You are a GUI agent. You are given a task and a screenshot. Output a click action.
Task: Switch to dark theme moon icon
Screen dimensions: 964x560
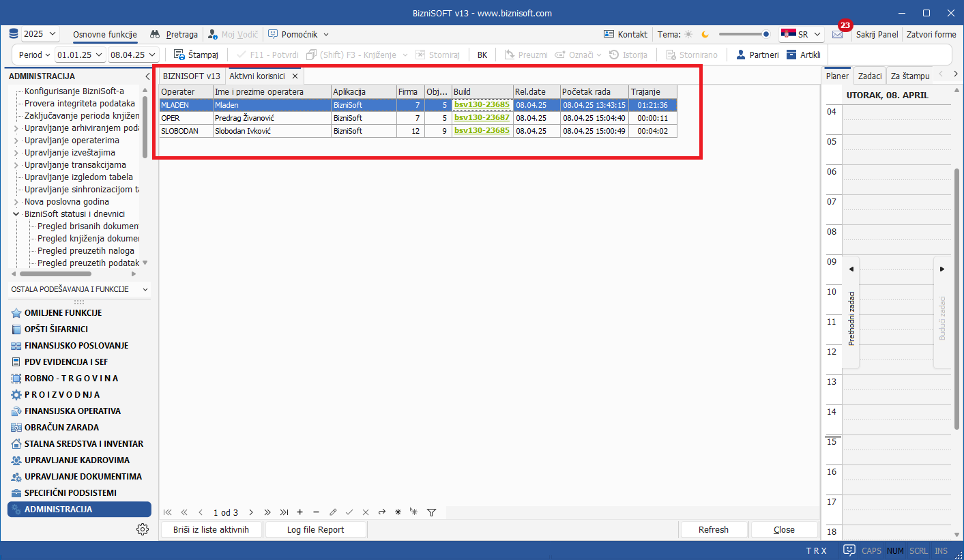(x=705, y=34)
